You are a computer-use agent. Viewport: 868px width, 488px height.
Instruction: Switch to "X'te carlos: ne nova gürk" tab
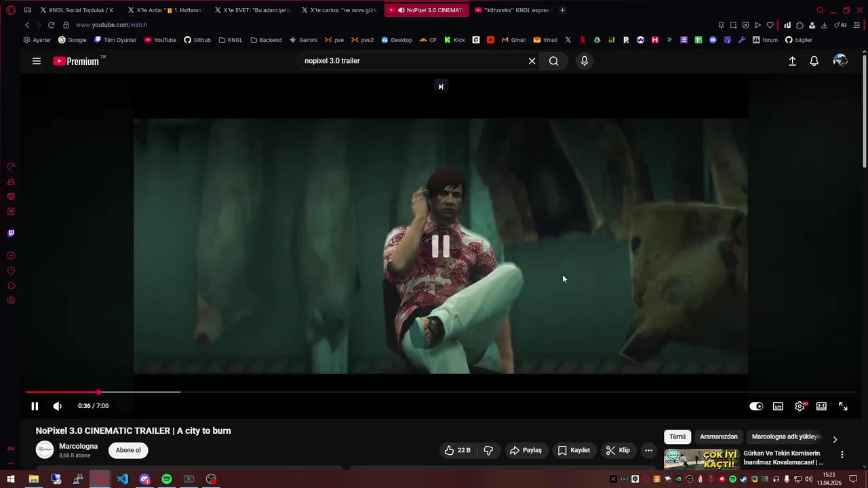[339, 10]
